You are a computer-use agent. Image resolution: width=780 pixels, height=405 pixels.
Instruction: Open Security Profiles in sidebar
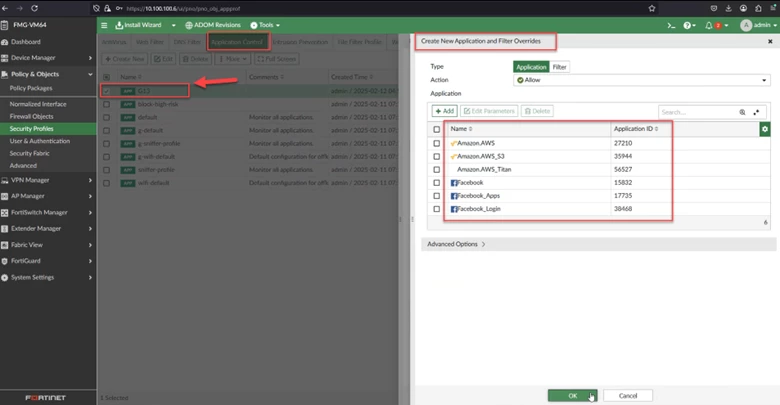(x=31, y=129)
